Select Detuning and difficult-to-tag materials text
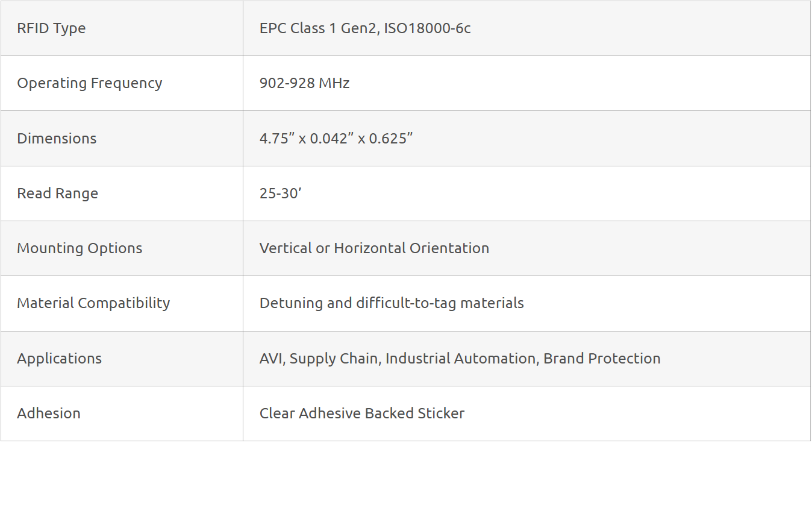This screenshot has height=516, width=812. 392,303
